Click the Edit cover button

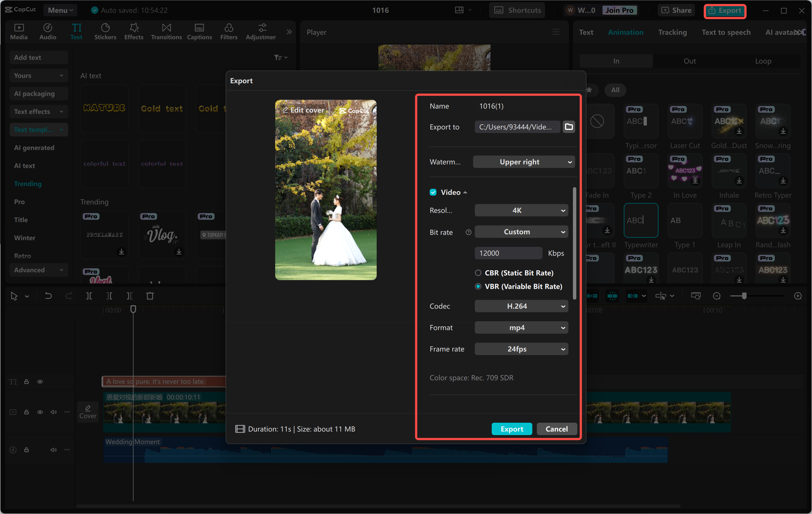tap(303, 110)
